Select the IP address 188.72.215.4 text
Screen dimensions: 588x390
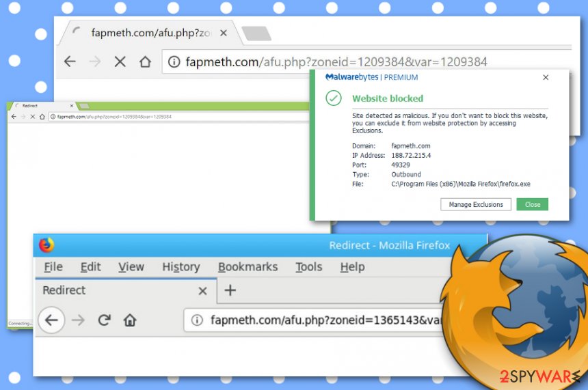[411, 156]
